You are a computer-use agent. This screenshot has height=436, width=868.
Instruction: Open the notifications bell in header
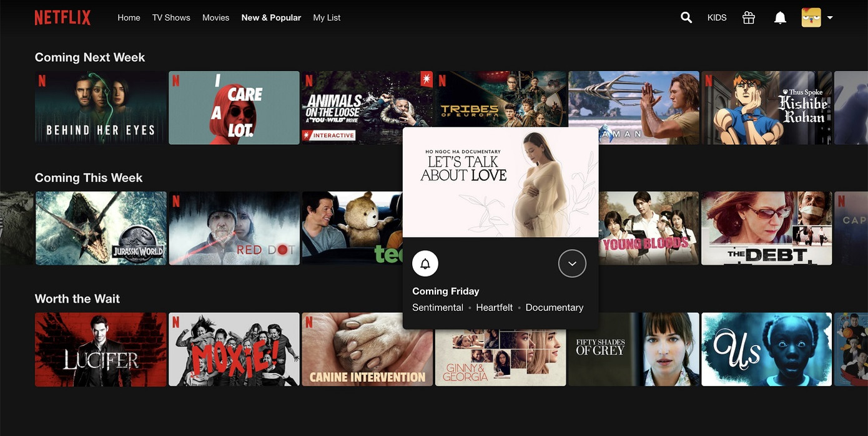tap(780, 17)
